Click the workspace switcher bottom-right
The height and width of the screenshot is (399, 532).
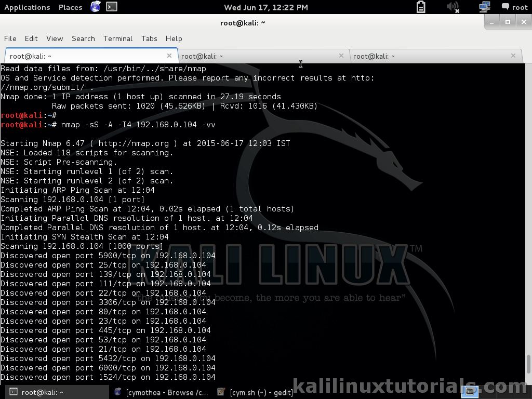[x=470, y=392]
